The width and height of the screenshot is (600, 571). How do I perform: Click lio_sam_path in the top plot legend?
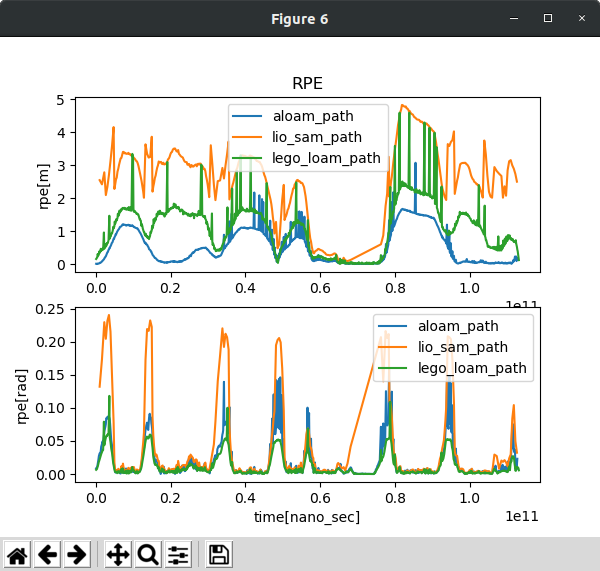[x=317, y=137]
